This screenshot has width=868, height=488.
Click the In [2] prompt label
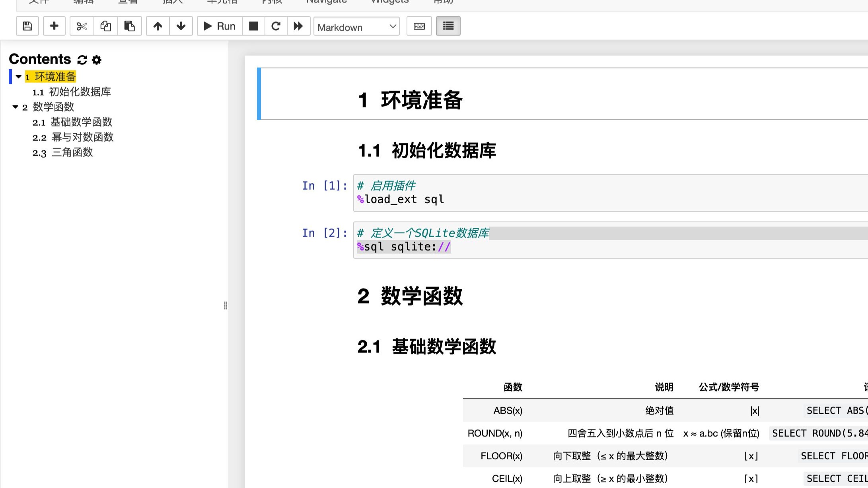(325, 233)
